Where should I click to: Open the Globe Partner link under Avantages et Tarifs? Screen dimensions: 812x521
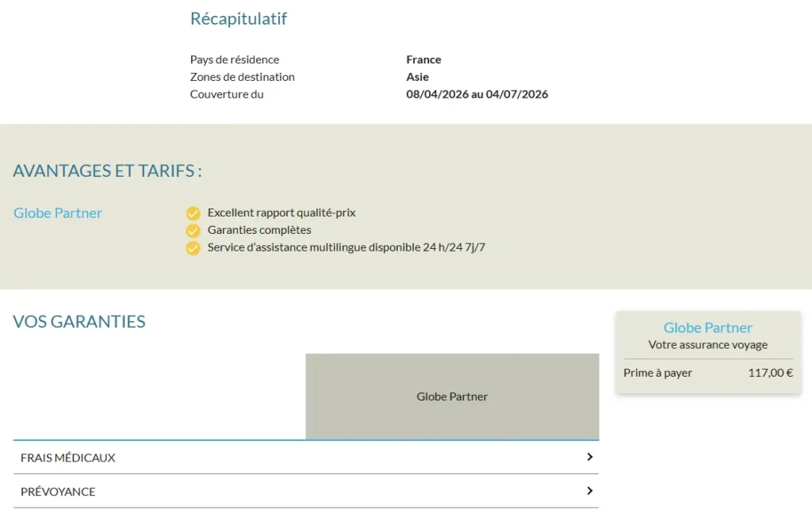[58, 213]
